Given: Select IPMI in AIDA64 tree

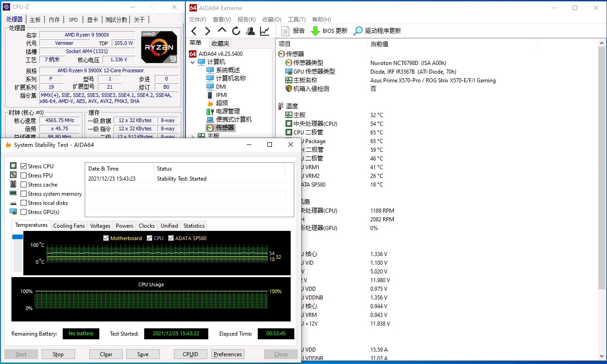Looking at the screenshot, I should [222, 95].
